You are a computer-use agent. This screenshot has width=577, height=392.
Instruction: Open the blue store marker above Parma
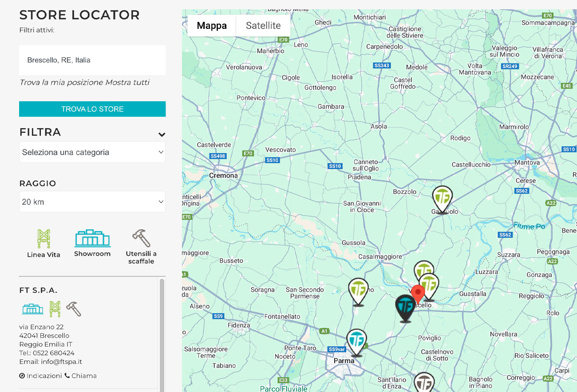coord(356,343)
